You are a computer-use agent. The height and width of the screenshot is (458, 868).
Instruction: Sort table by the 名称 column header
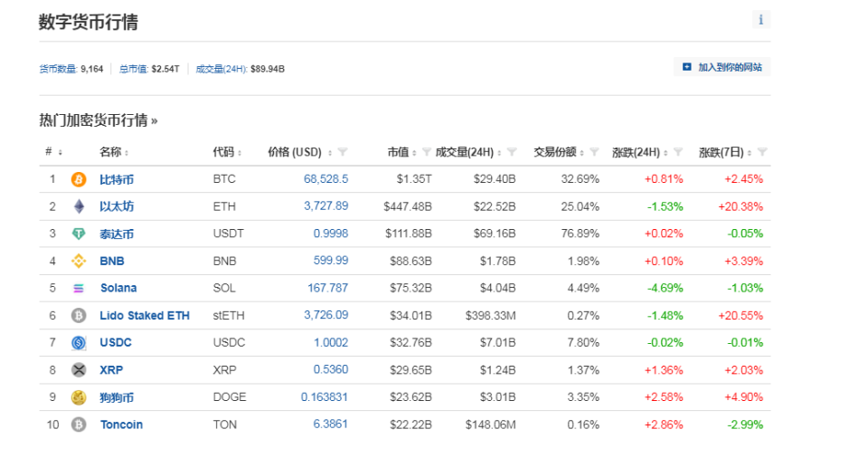click(114, 152)
